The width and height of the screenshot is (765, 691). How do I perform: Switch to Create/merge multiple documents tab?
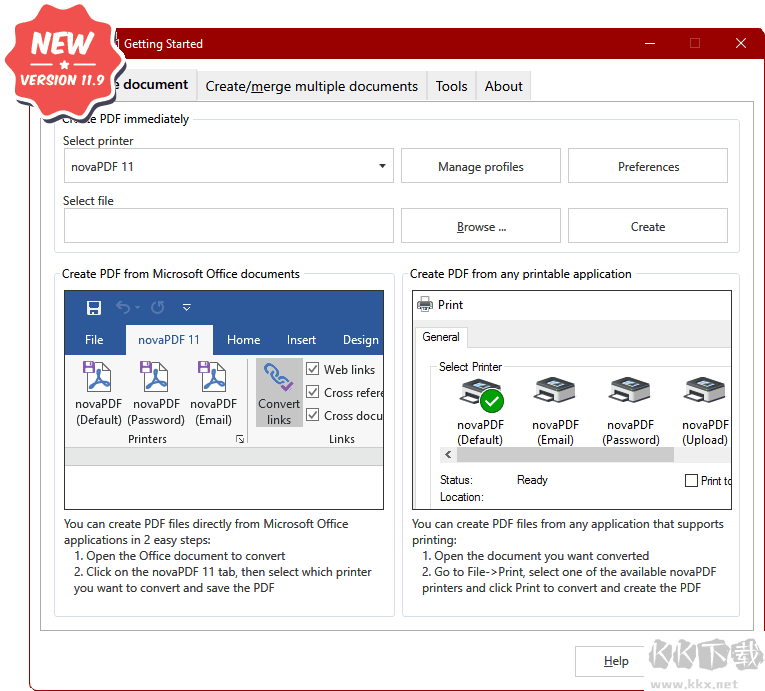pyautogui.click(x=311, y=86)
